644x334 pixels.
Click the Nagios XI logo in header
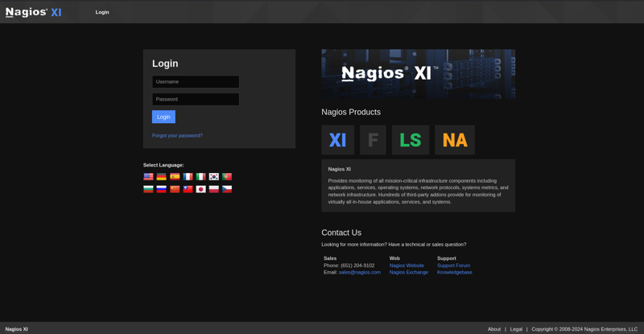(x=33, y=12)
